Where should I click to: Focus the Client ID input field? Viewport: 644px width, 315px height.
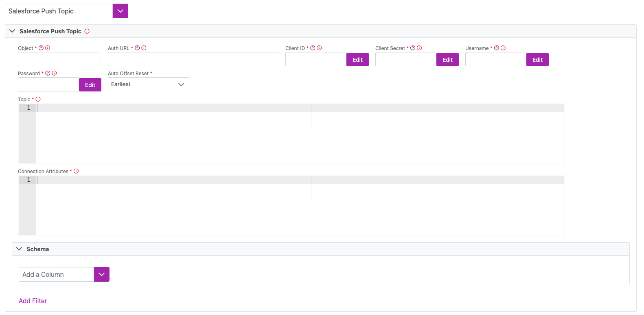tap(316, 59)
